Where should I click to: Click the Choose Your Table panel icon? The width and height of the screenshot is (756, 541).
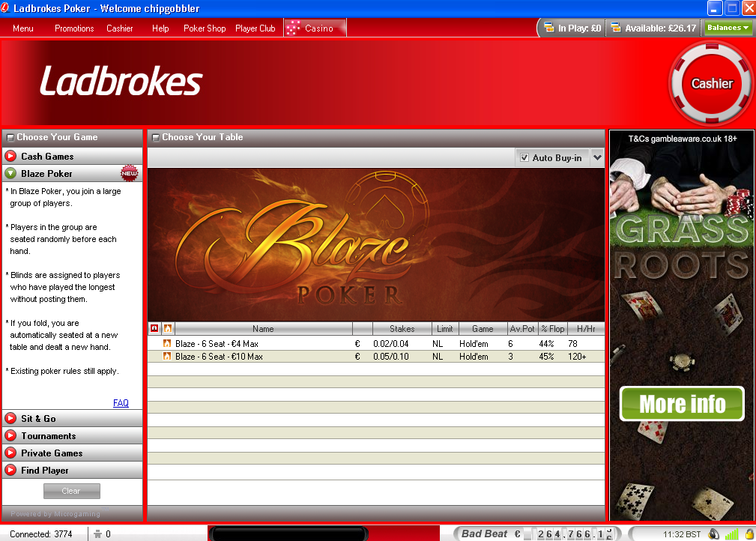(x=155, y=137)
